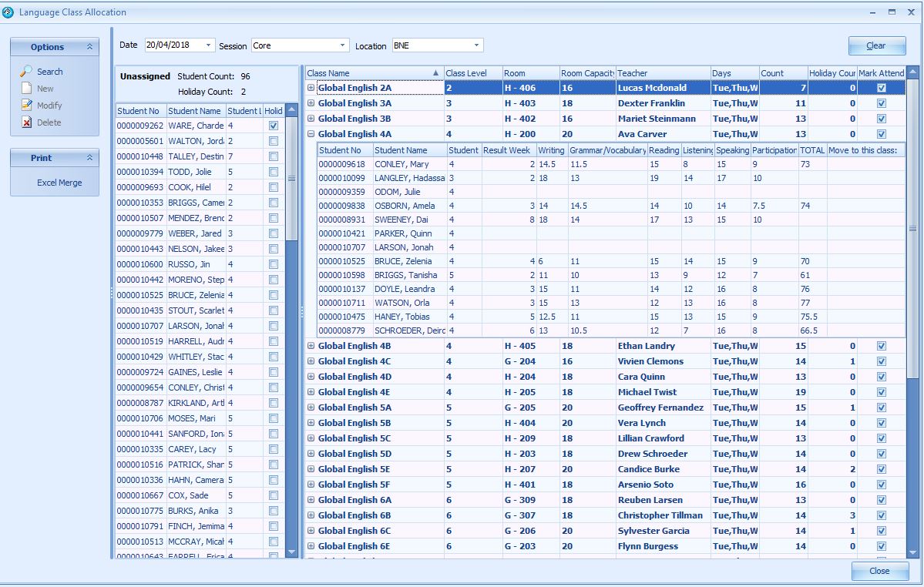Toggle Holiday checkbox for WARE, Charde
The height and width of the screenshot is (587, 924).
(274, 126)
